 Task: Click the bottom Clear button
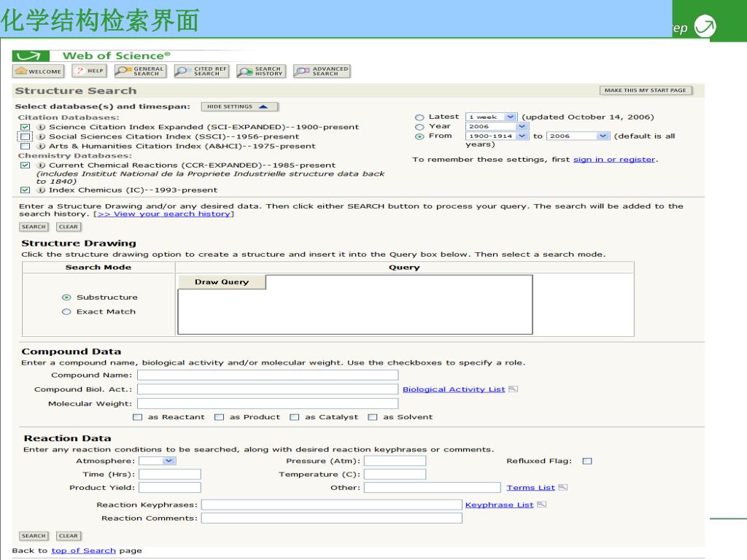tap(69, 536)
